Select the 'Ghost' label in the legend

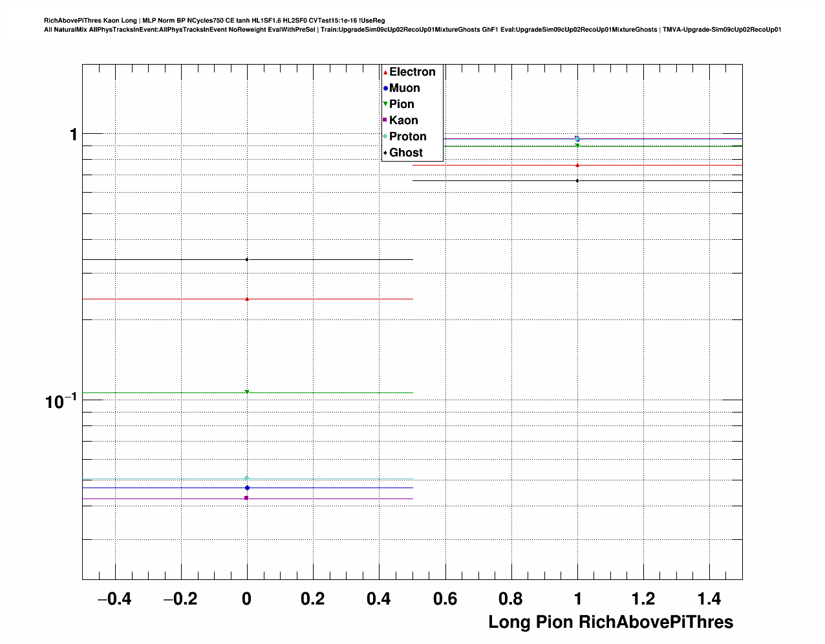[405, 153]
